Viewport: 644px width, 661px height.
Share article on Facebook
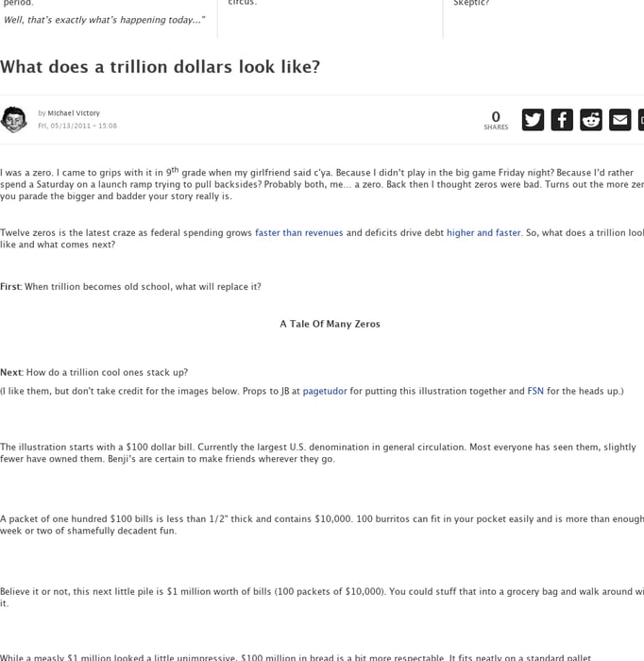(562, 120)
